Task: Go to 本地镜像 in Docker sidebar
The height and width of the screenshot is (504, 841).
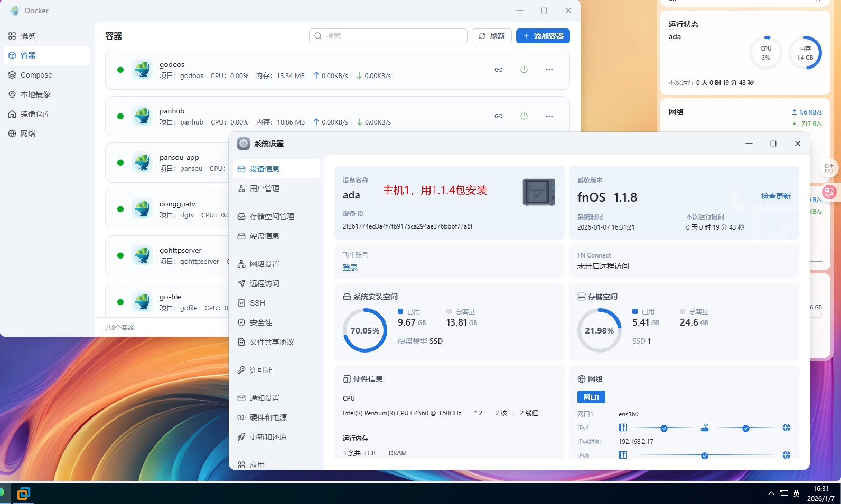Action: click(x=46, y=94)
